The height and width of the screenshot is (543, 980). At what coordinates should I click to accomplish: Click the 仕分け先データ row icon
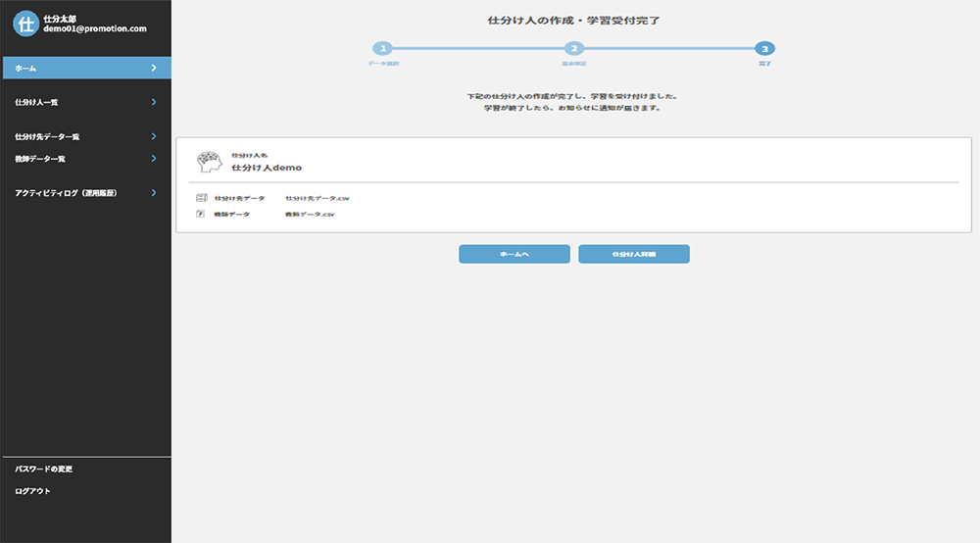tap(201, 198)
